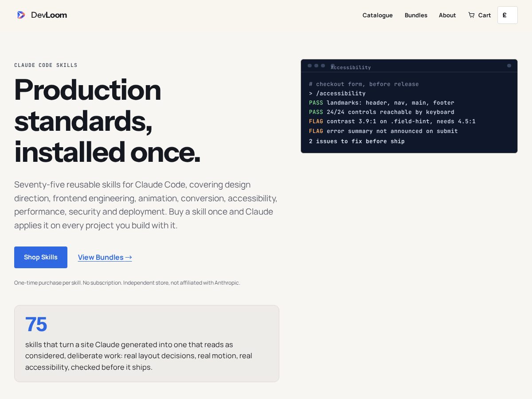
Task: Click the 'Production standards, installed once.' headline
Action: pos(107,121)
